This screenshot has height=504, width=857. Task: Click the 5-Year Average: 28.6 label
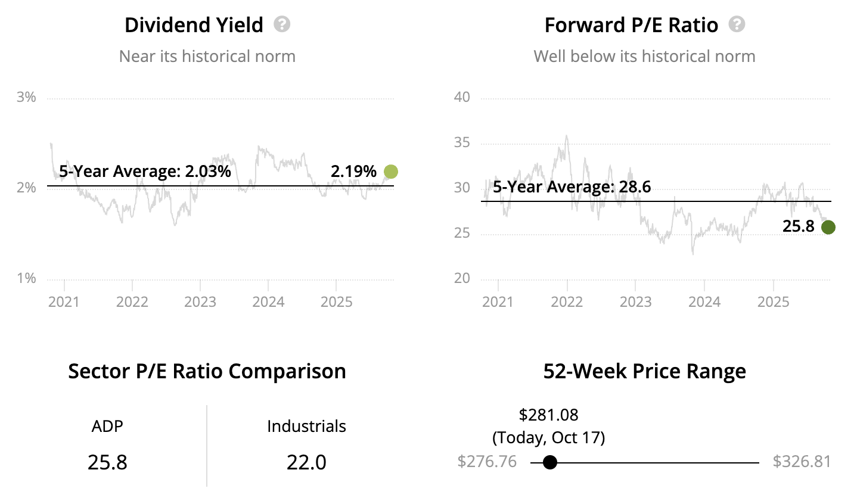click(572, 187)
